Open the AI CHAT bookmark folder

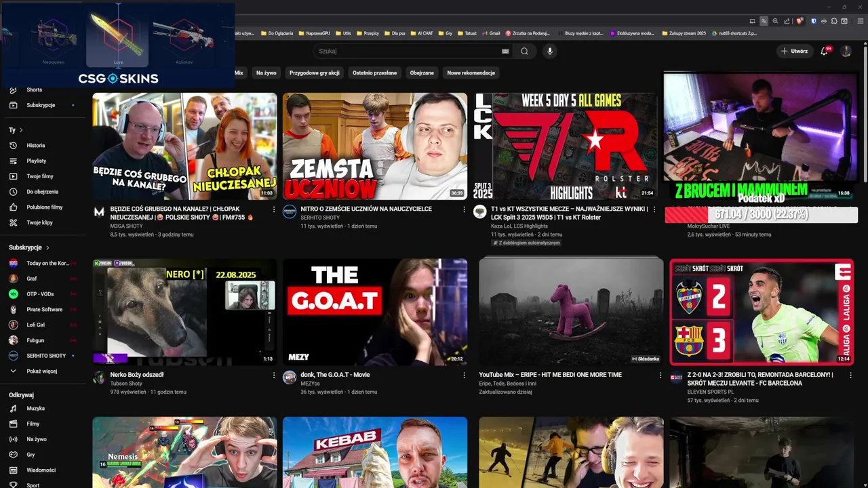pos(421,33)
